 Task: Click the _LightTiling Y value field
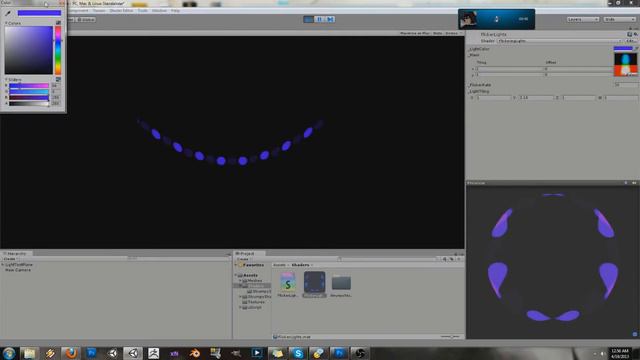click(536, 98)
